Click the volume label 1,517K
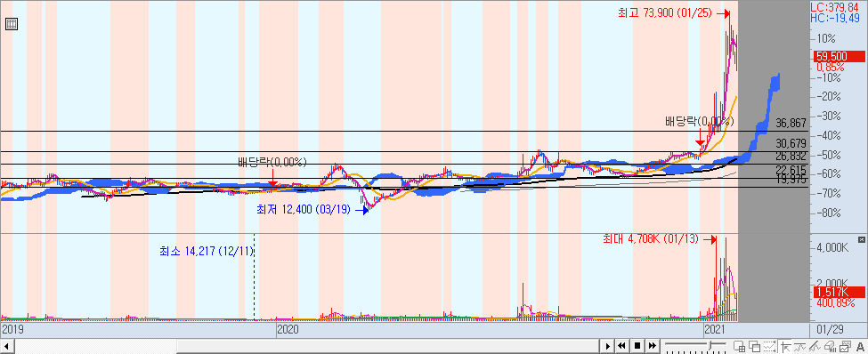Screen dimensions: 868x354 tap(840, 292)
